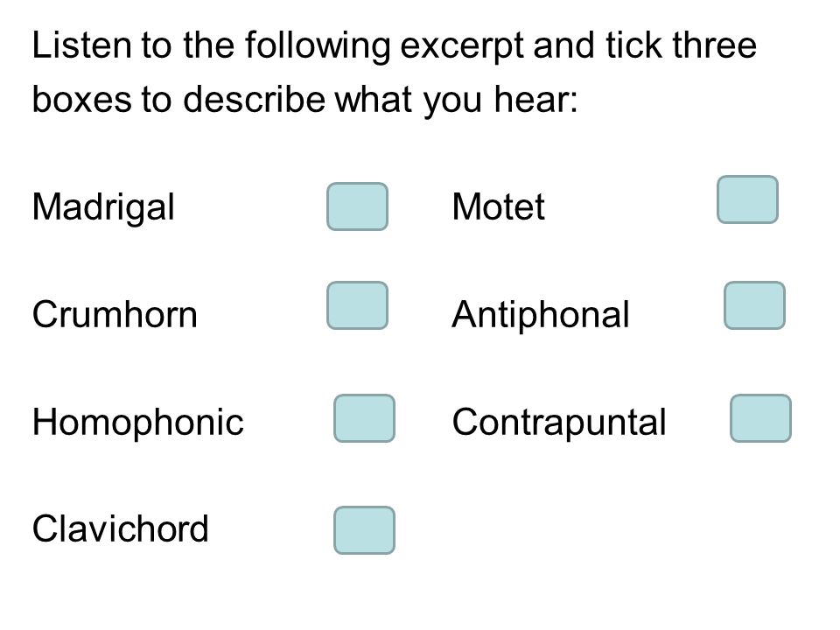Tick the Madrigal checkbox
Viewport: 840px width, 630px height.
click(357, 206)
